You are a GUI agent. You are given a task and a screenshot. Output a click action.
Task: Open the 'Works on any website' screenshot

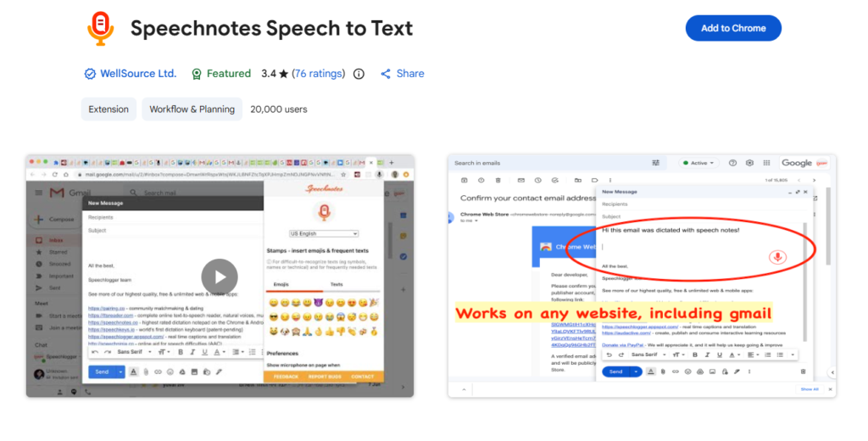tap(642, 276)
